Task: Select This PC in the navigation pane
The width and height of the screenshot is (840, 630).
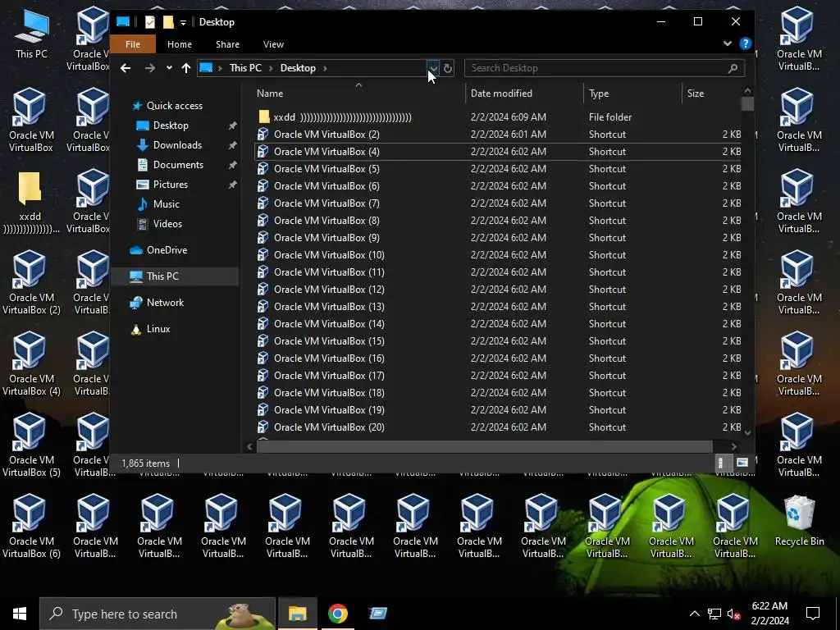Action: tap(176, 276)
